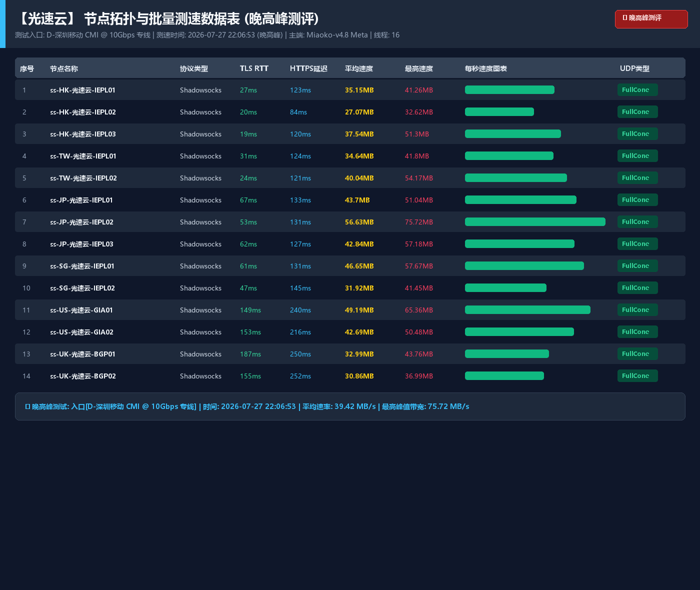Click the FullCone tag for ss-SG-光速云-IEPL02

[637, 288]
